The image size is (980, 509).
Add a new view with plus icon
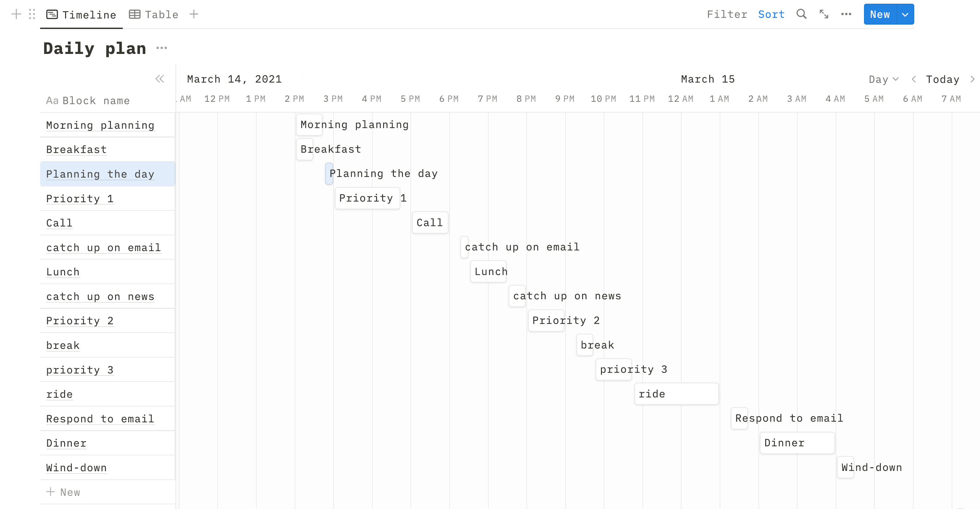tap(194, 14)
